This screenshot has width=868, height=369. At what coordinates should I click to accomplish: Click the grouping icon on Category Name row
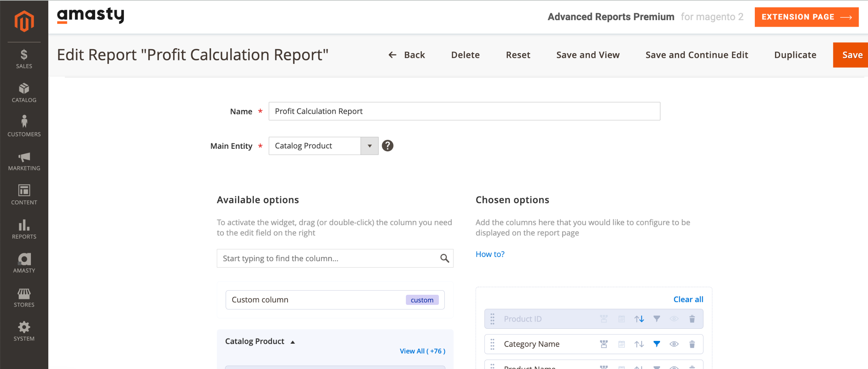pos(604,344)
